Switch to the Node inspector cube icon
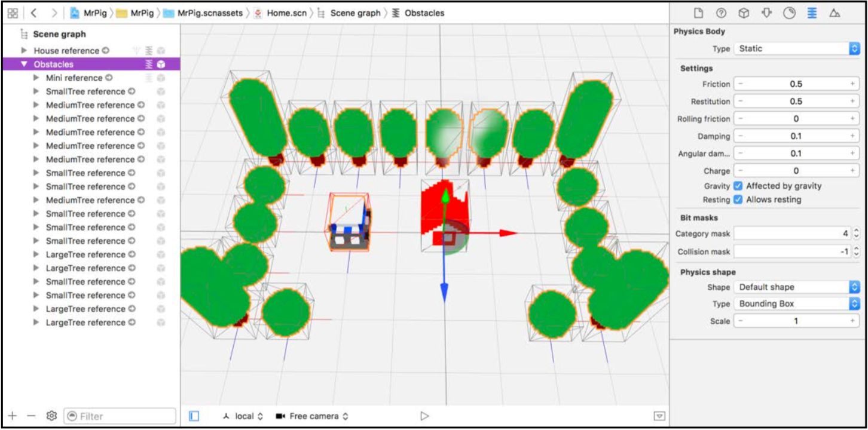868x430 pixels. [743, 13]
